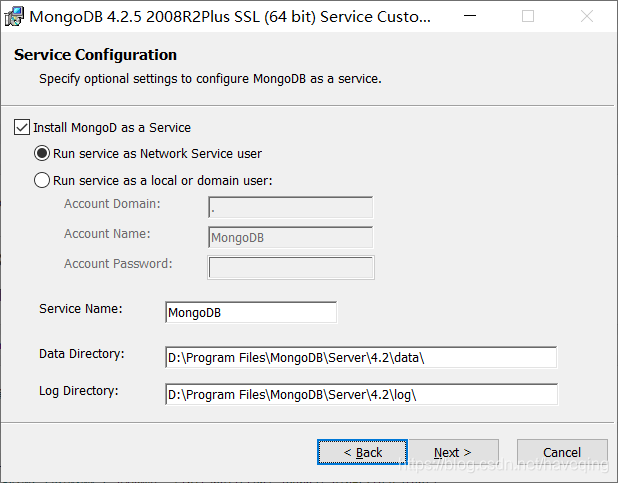This screenshot has height=483, width=618.
Task: Click the Account Password label
Action: pyautogui.click(x=118, y=264)
